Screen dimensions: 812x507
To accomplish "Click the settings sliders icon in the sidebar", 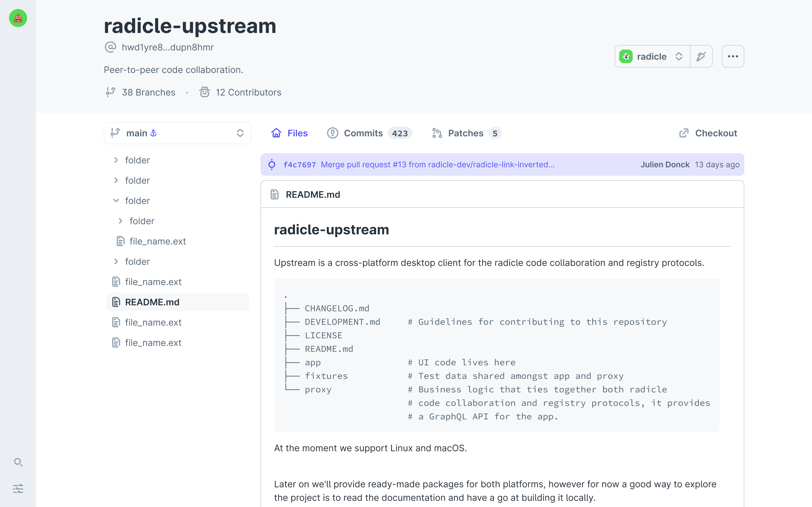I will pos(18,489).
